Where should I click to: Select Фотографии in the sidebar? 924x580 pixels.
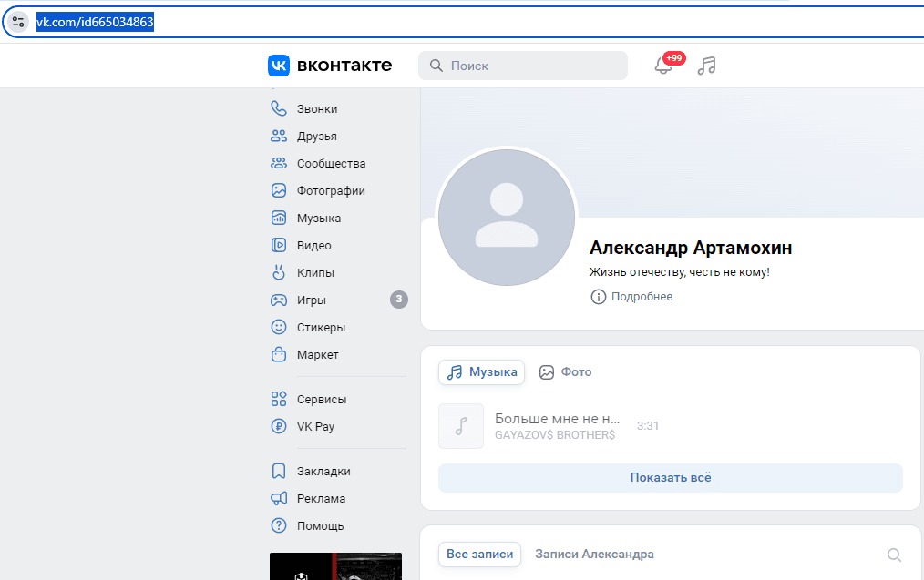331,191
